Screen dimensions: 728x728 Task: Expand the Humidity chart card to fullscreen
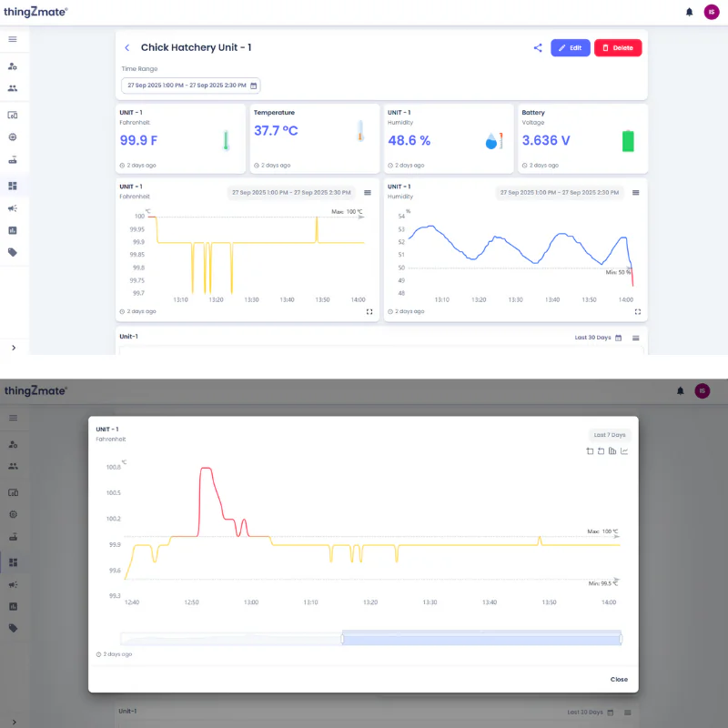click(x=637, y=311)
